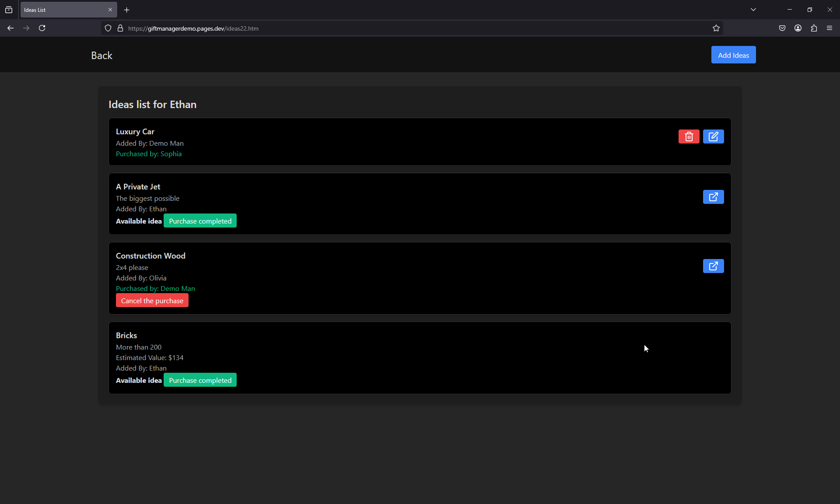Click the bookmark icon in browser toolbar

[x=716, y=28]
